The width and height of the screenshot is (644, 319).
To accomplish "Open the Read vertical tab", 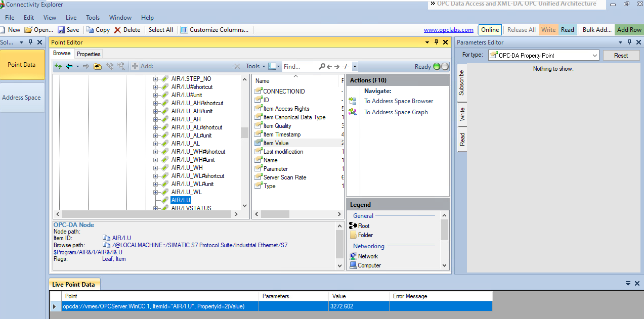I will coord(461,139).
